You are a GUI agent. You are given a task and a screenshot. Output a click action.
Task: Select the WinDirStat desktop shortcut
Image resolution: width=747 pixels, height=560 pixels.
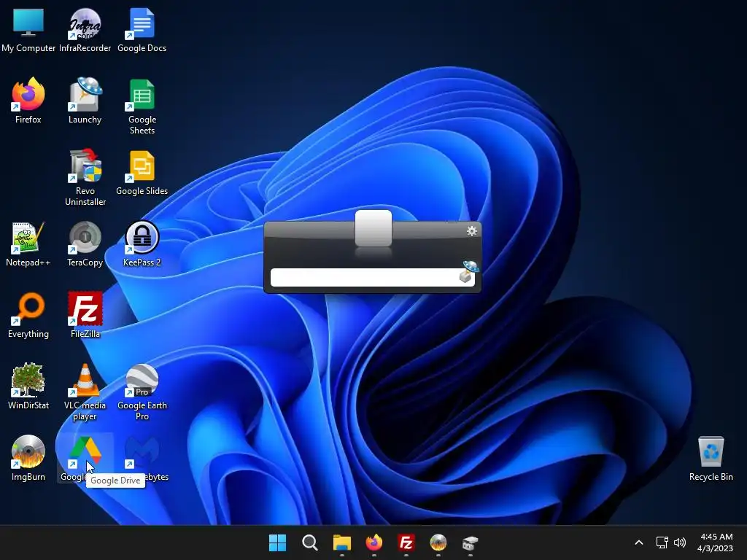pyautogui.click(x=28, y=386)
